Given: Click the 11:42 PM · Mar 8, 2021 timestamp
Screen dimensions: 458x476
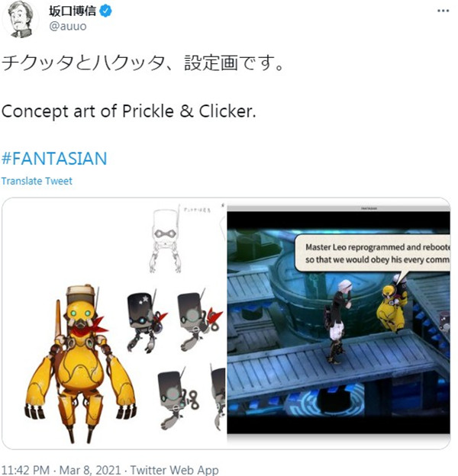Looking at the screenshot, I should click(x=61, y=470).
